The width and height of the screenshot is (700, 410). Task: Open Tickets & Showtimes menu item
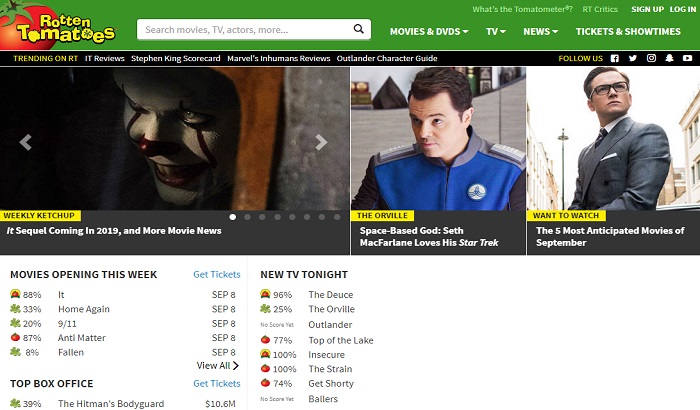(628, 32)
